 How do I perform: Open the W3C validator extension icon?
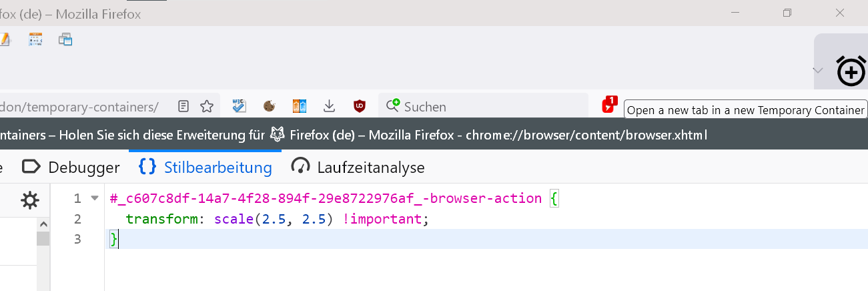click(240, 106)
